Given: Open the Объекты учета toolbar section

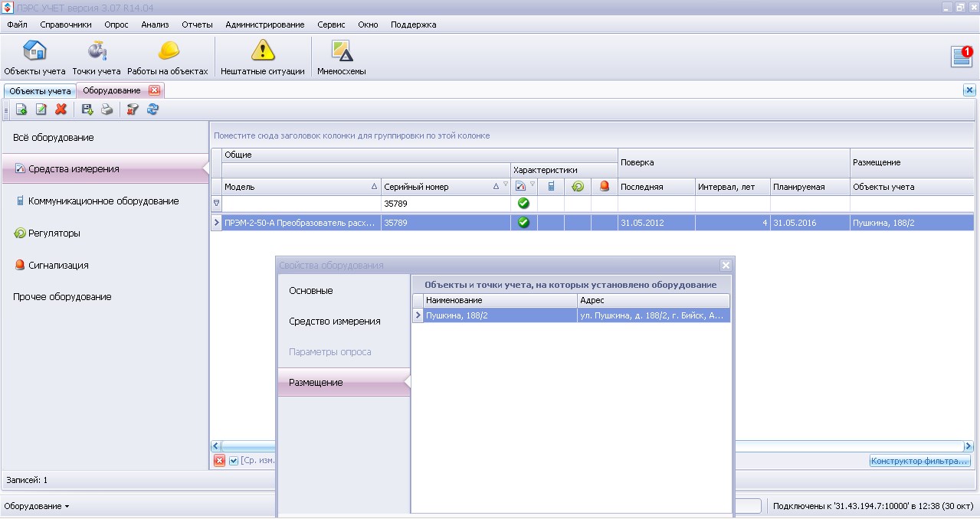Looking at the screenshot, I should (34, 57).
